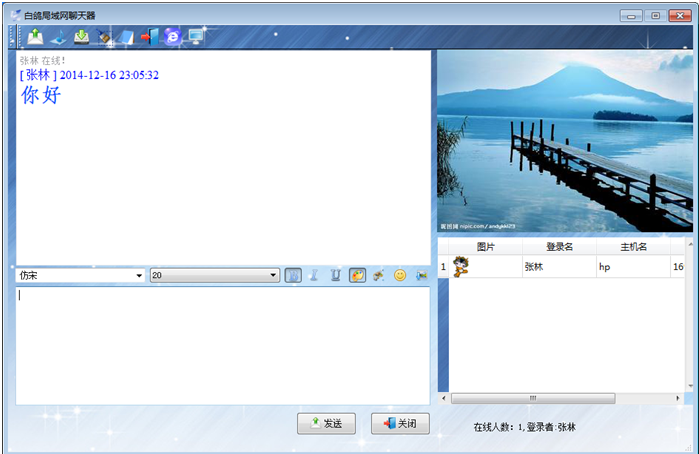Click the hp host name cell

coord(633,267)
